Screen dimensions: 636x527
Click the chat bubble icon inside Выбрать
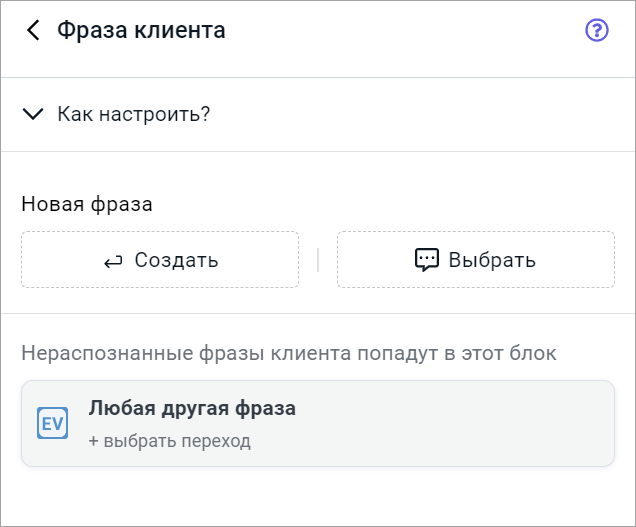427,260
